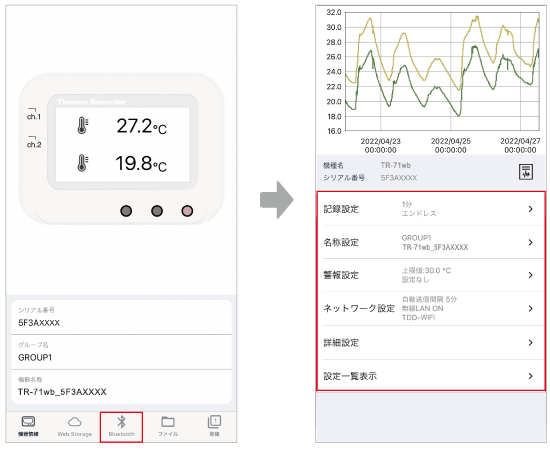Click the pink button on the recorder
Viewport: 550px width, 456px height.
coord(187,211)
